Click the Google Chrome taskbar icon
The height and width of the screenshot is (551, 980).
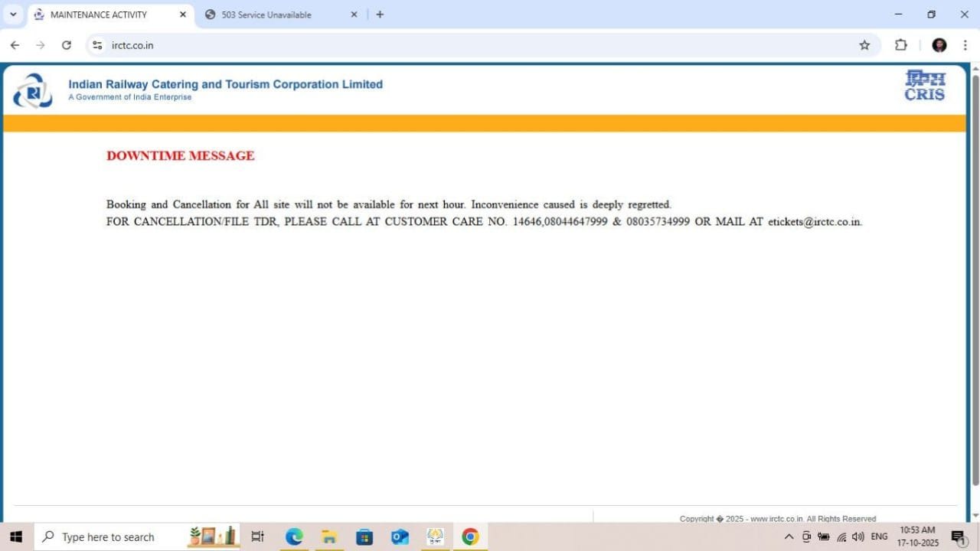pos(470,536)
